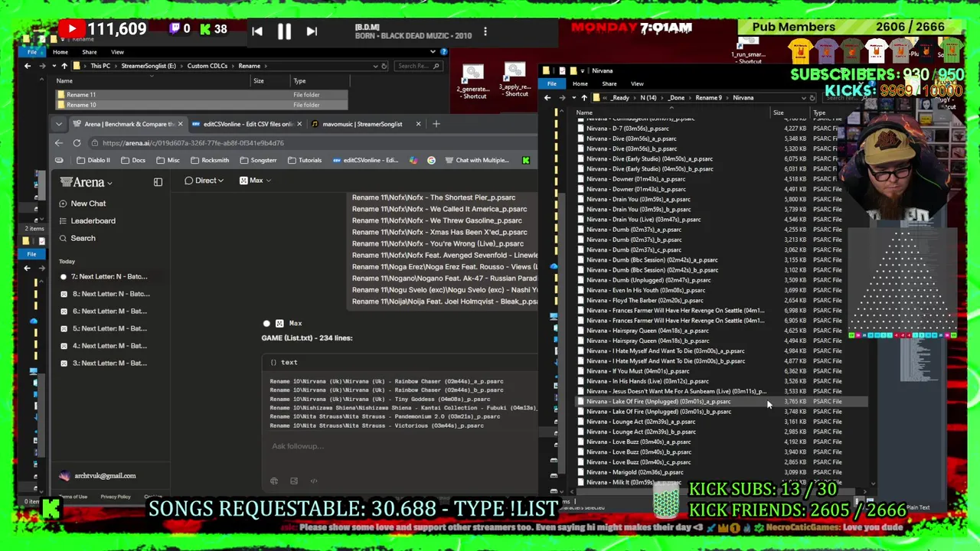Open the Max model dropdown
This screenshot has width=980, height=551.
coord(256,181)
